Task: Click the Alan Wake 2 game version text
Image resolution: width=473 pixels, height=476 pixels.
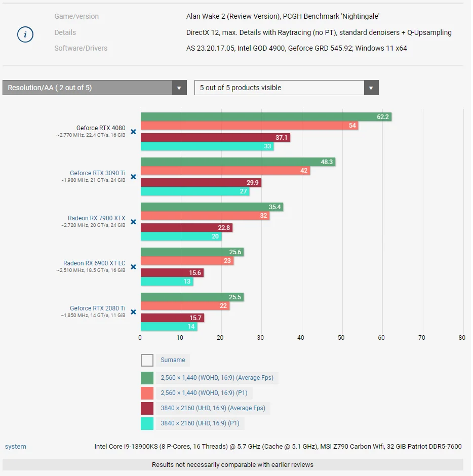Action: (x=283, y=16)
